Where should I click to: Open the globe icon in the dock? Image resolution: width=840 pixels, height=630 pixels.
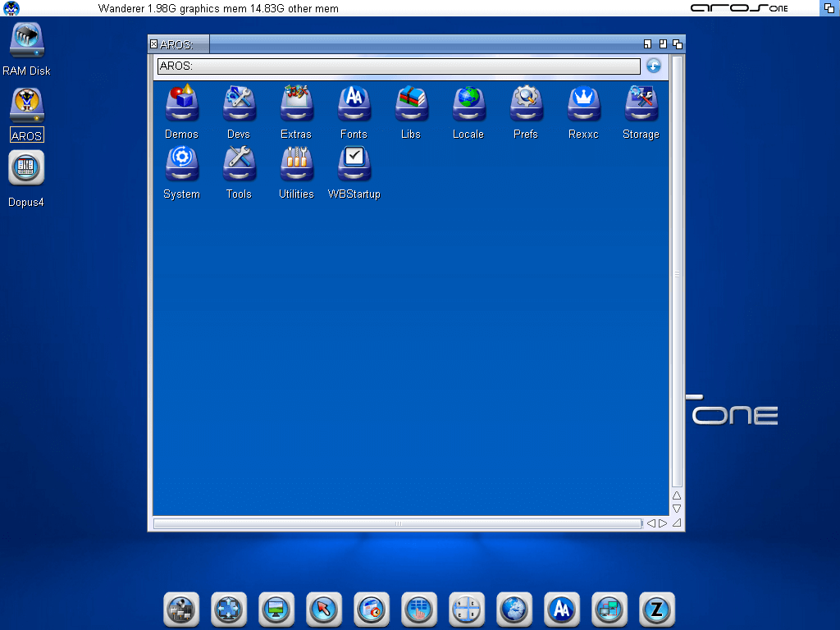pyautogui.click(x=514, y=609)
